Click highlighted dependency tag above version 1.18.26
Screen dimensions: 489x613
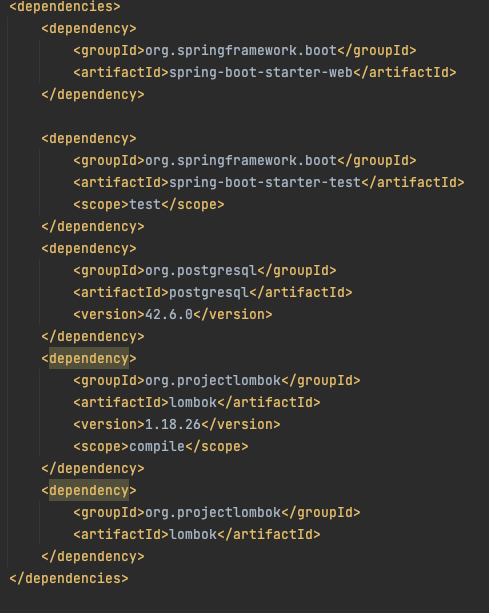point(89,358)
